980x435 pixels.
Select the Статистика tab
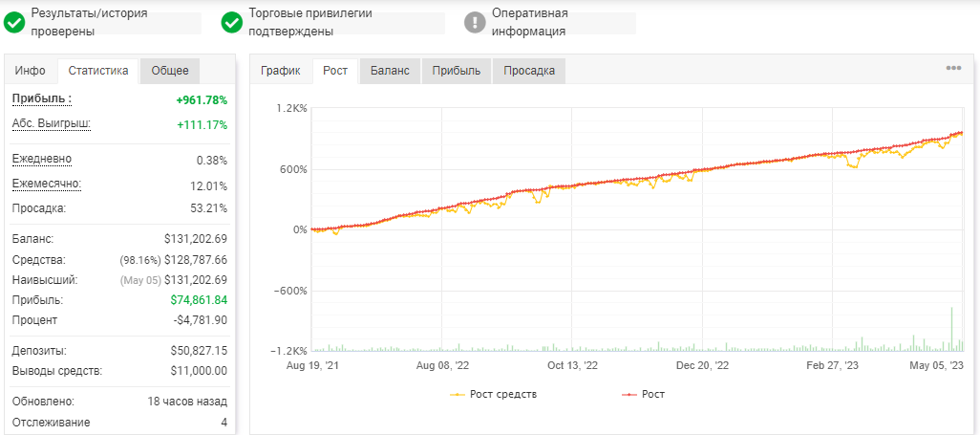(98, 71)
